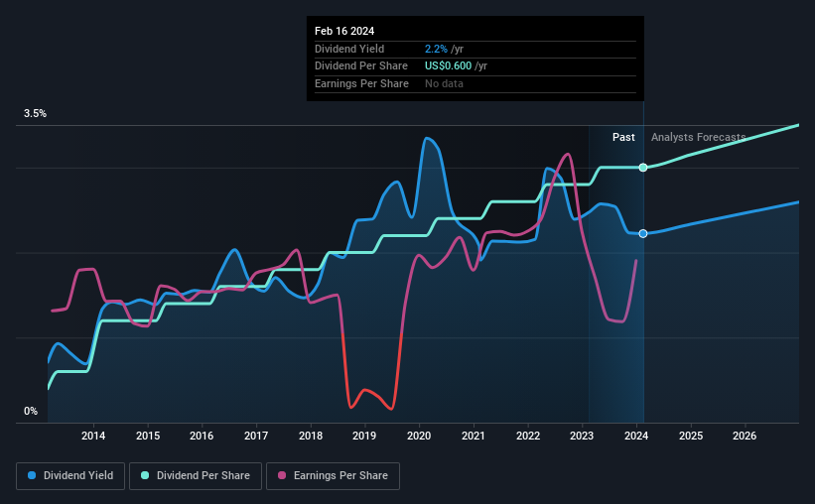Select the 'Past' label on chart

623,138
